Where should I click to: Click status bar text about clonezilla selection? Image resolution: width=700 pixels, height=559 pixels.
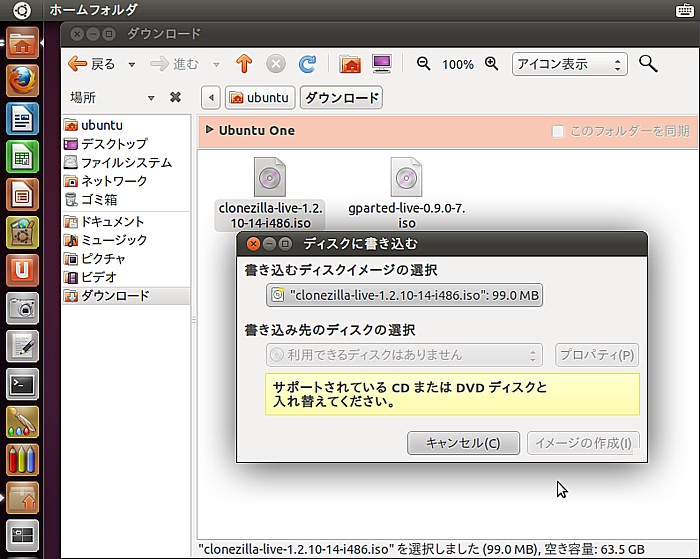click(421, 549)
